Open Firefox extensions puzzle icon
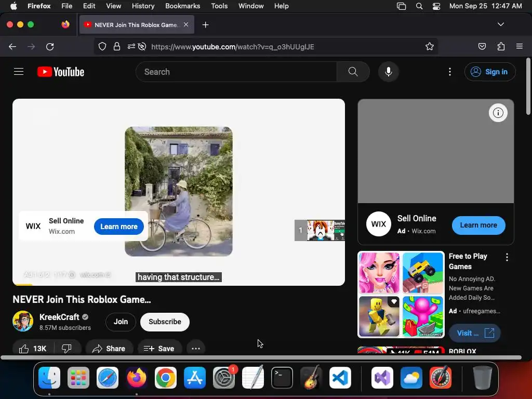Screen dimensions: 532x399 [x=501, y=46]
